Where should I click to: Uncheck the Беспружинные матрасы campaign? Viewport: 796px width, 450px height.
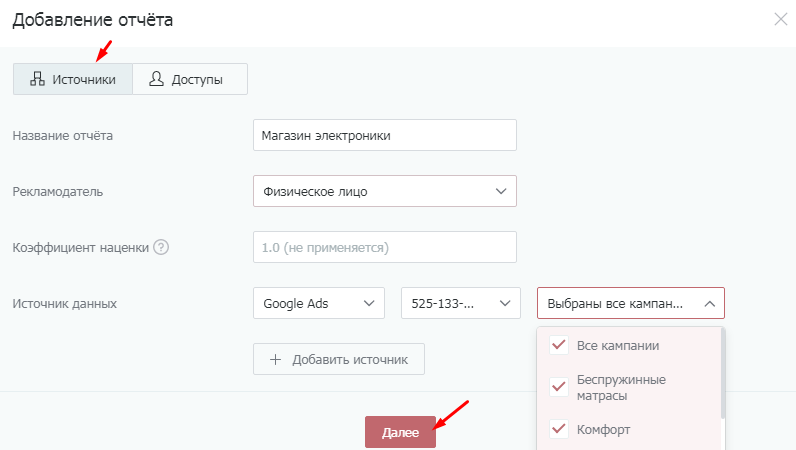[560, 388]
